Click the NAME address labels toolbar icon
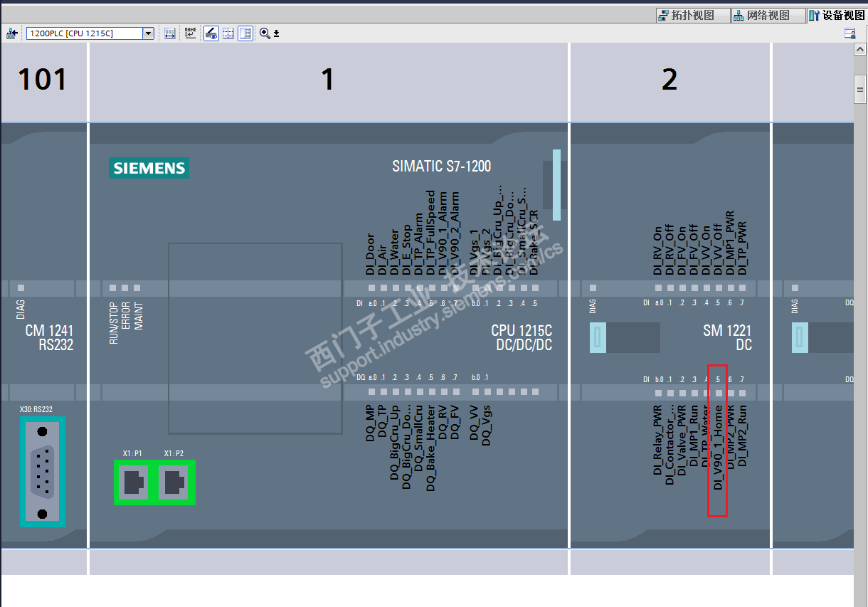The image size is (868, 607). pos(191,33)
